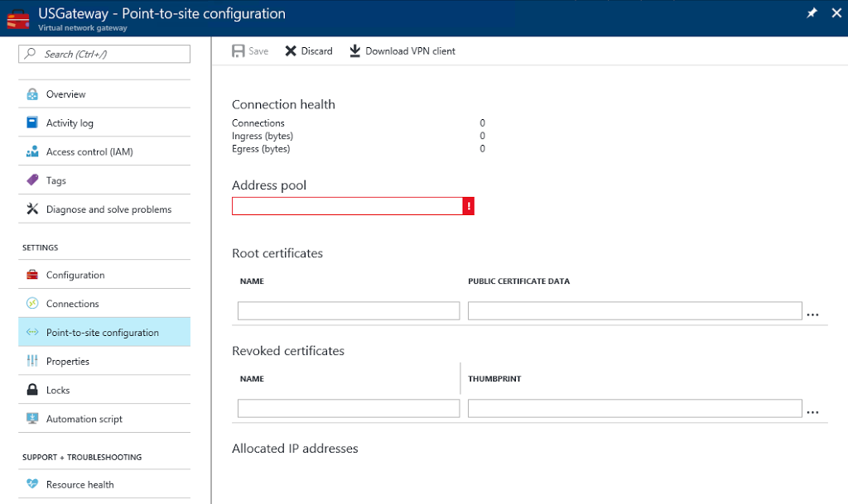Click the Root certificates NAME input field
This screenshot has height=504, width=848.
(x=349, y=310)
